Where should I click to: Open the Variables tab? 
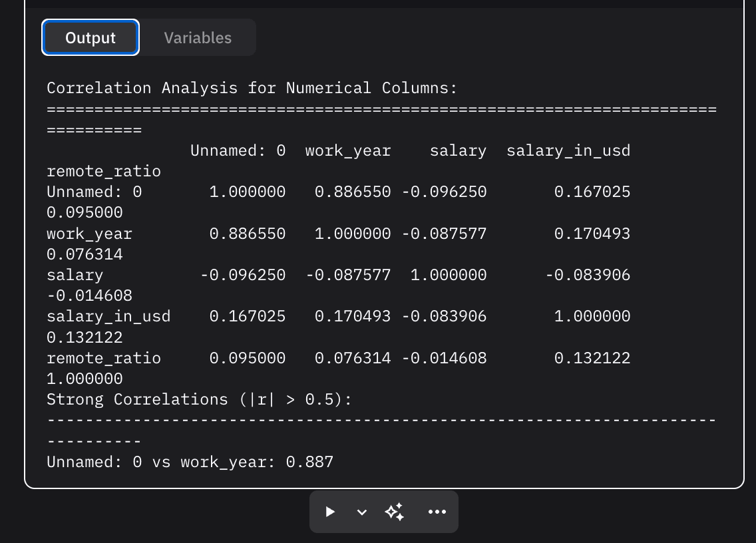[198, 38]
